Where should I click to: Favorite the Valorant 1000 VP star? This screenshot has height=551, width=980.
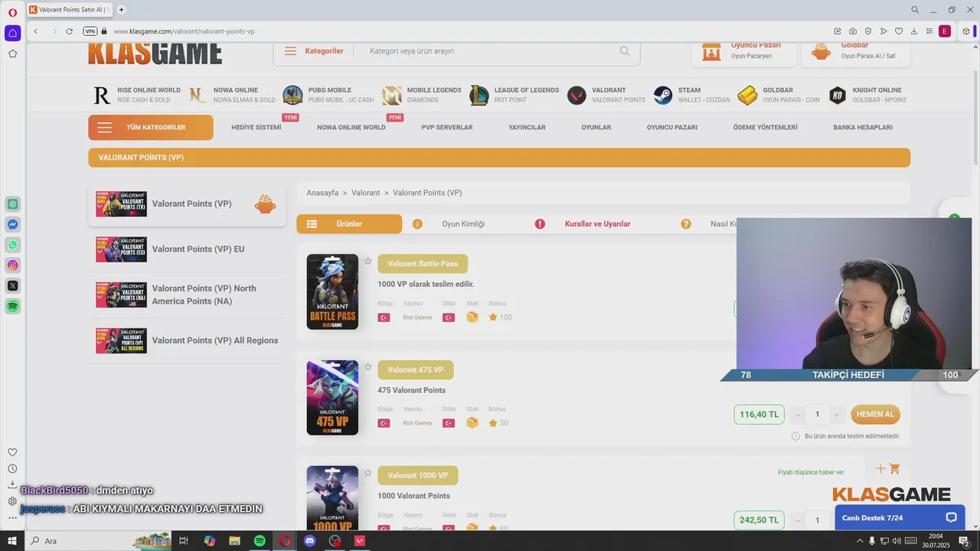pyautogui.click(x=367, y=472)
